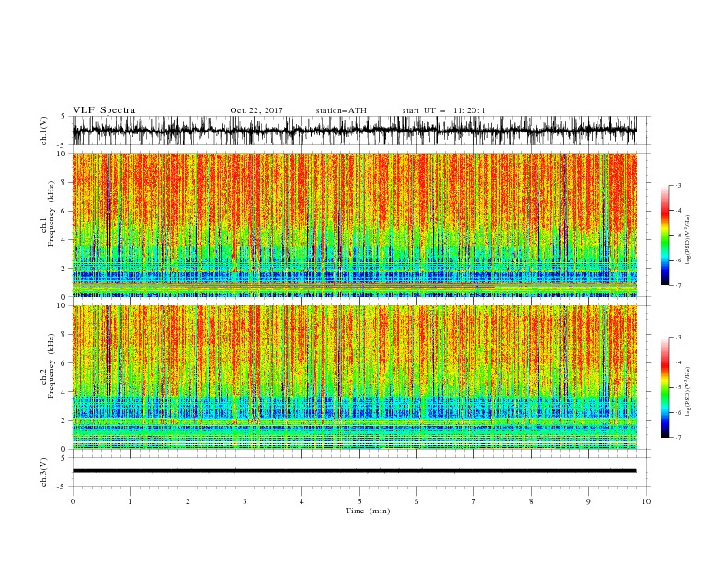This screenshot has width=728, height=563.
Task: Click the '-3' label on the ch.1 colorbar
Action: pyautogui.click(x=677, y=185)
